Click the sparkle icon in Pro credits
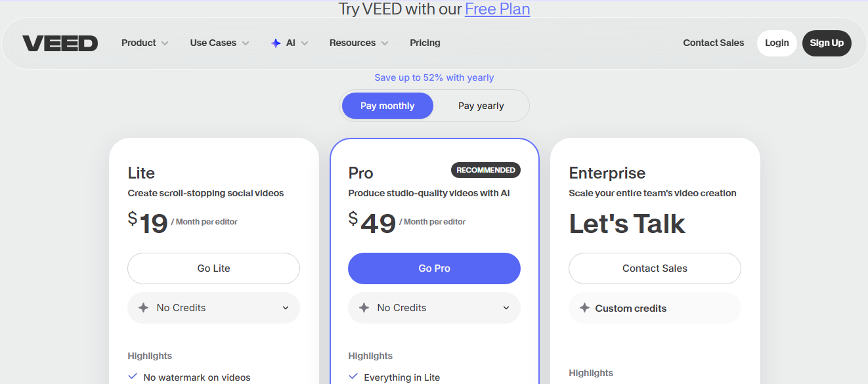Image resolution: width=868 pixels, height=384 pixels. 364,308
